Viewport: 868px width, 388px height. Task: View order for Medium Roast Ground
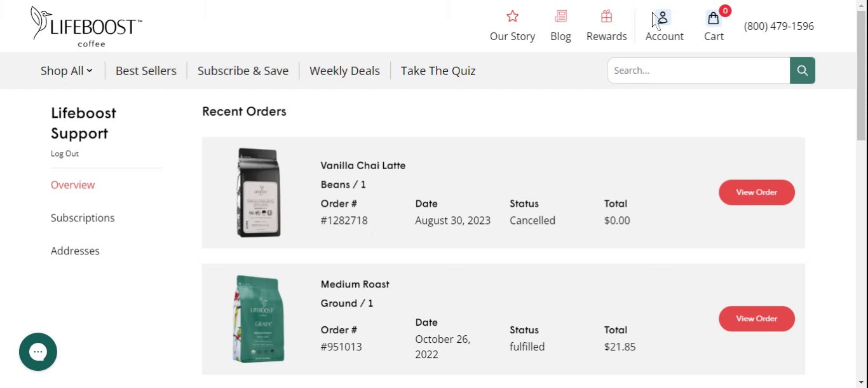(756, 319)
